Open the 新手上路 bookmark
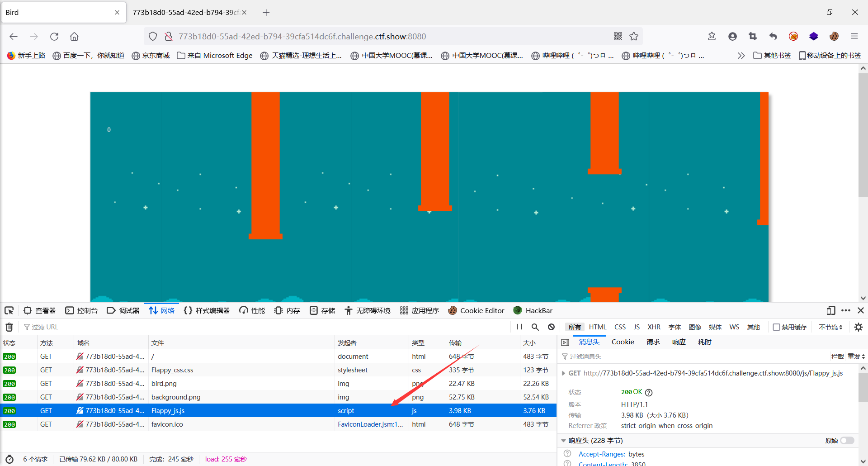The width and height of the screenshot is (868, 466). pos(26,56)
